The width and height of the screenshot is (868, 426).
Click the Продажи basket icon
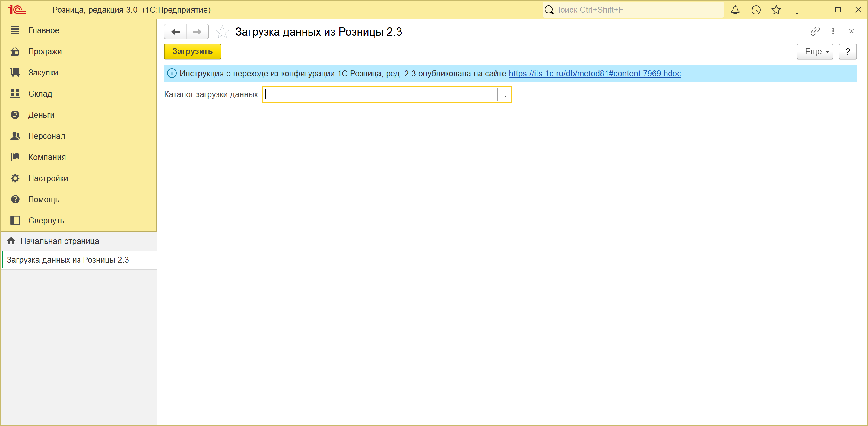(x=15, y=52)
